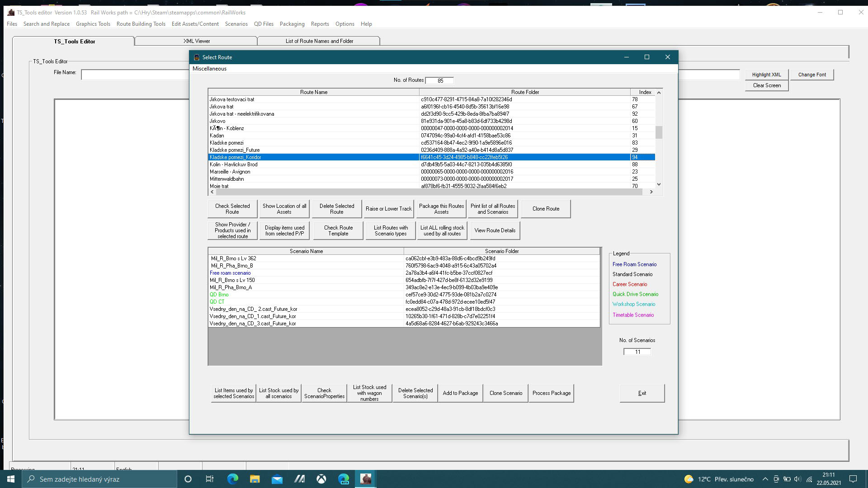Open the Help menu

coord(366,24)
